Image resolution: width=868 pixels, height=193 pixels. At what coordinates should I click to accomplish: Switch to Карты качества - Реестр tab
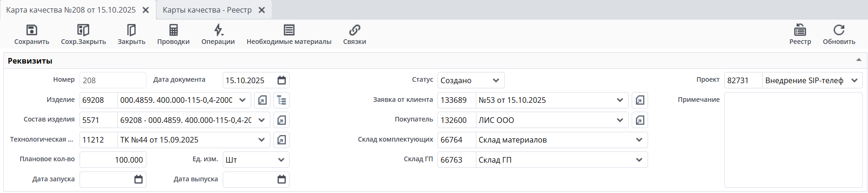pyautogui.click(x=207, y=10)
